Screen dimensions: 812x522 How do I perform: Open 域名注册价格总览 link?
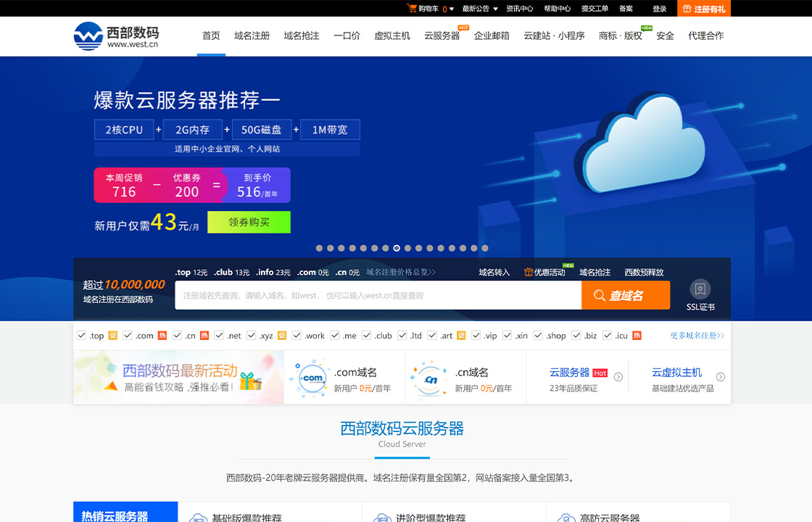coord(401,272)
